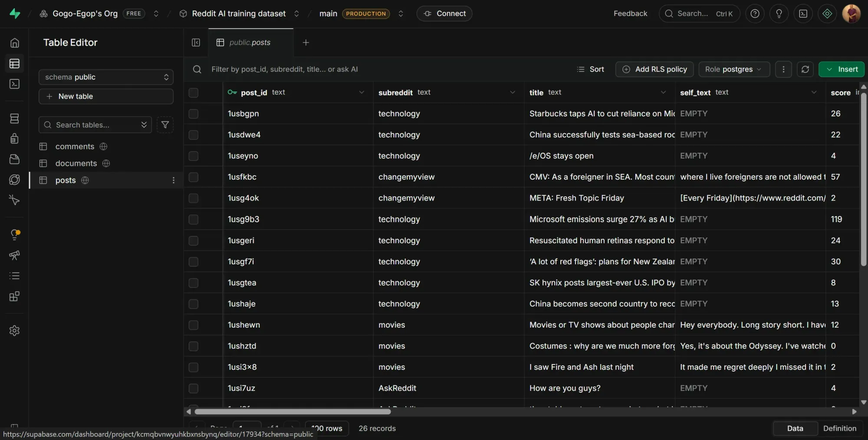The width and height of the screenshot is (868, 440).
Task: Open the Authentication sidebar icon
Action: click(x=14, y=139)
